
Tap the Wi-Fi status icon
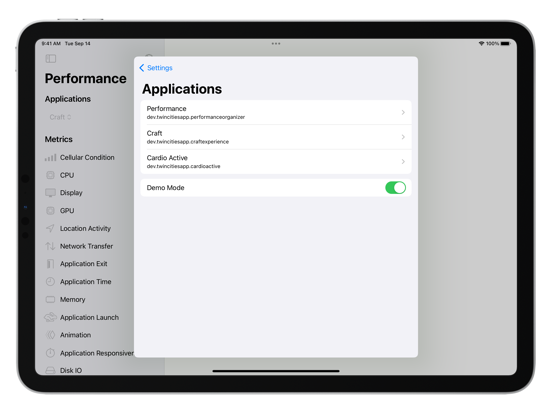pyautogui.click(x=481, y=44)
